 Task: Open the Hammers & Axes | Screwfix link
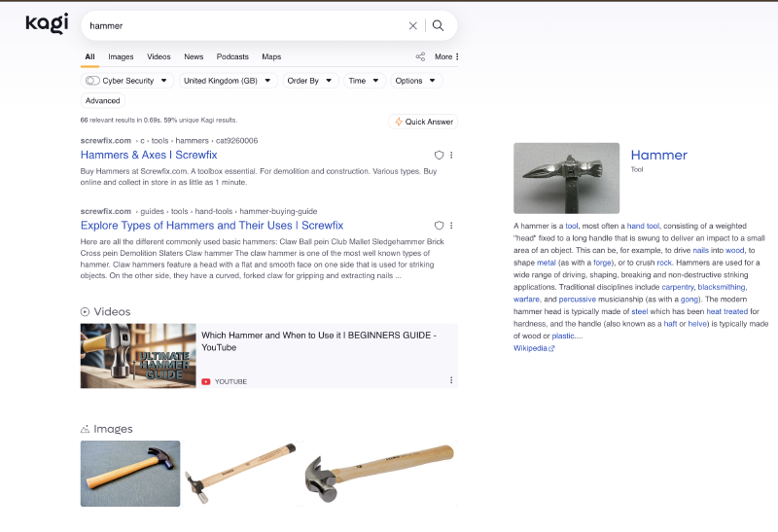point(149,155)
